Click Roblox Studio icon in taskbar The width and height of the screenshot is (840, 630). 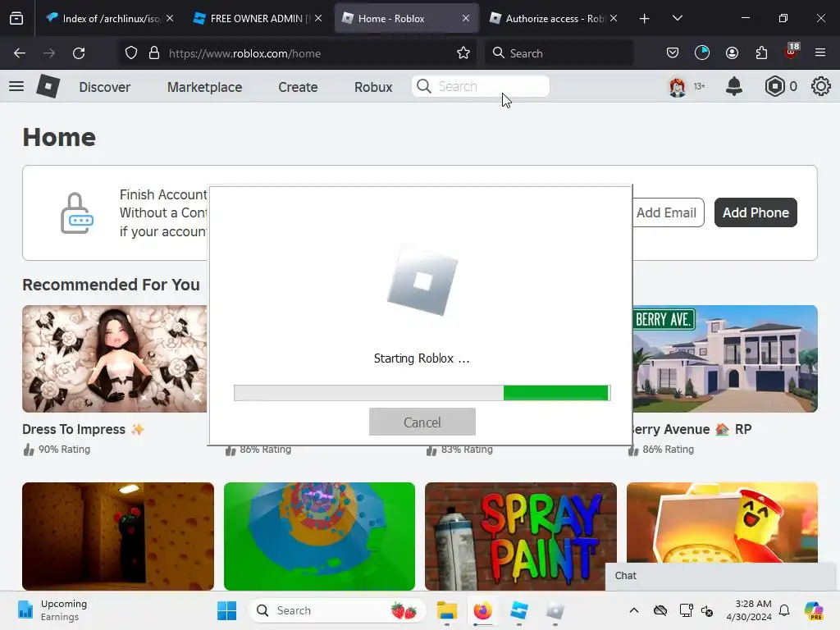(x=518, y=610)
